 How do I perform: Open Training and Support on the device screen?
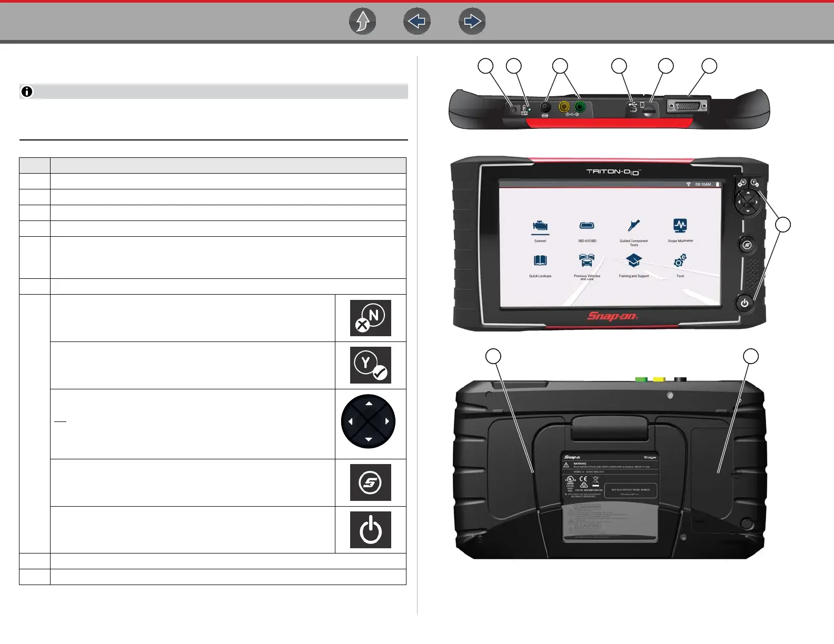[x=634, y=266]
